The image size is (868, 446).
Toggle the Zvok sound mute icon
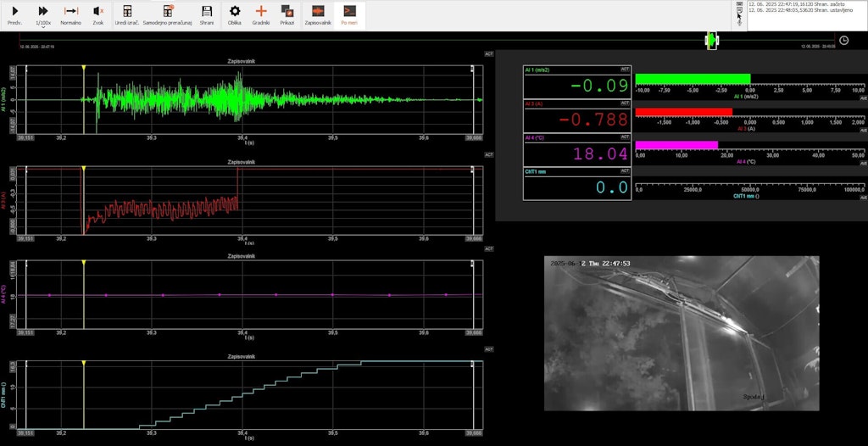pyautogui.click(x=98, y=15)
